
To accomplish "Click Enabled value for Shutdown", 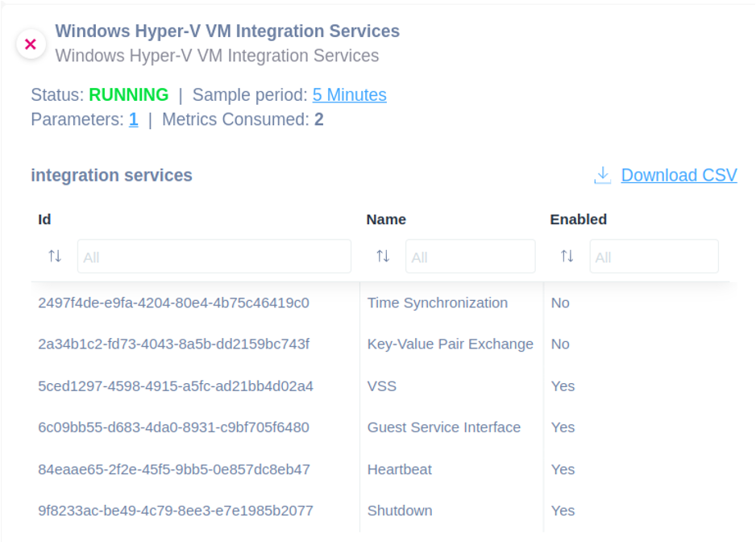I will (563, 511).
